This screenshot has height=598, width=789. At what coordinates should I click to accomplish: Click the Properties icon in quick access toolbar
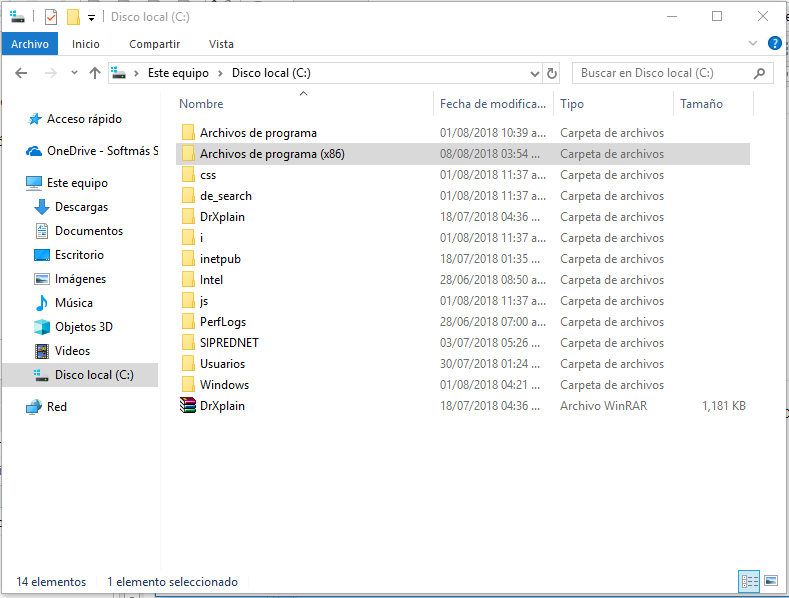pyautogui.click(x=51, y=17)
